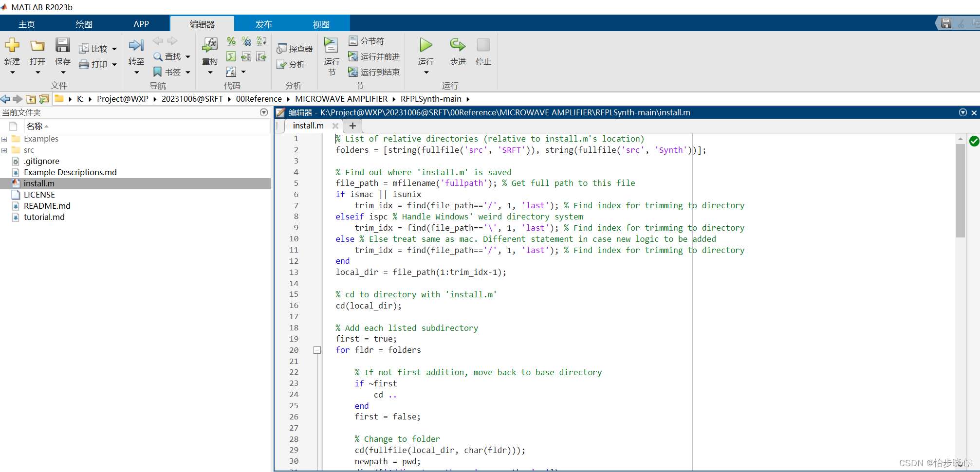Screen dimensions: 980x472
Task: Open the 查找 dropdown arrow
Action: (x=188, y=56)
